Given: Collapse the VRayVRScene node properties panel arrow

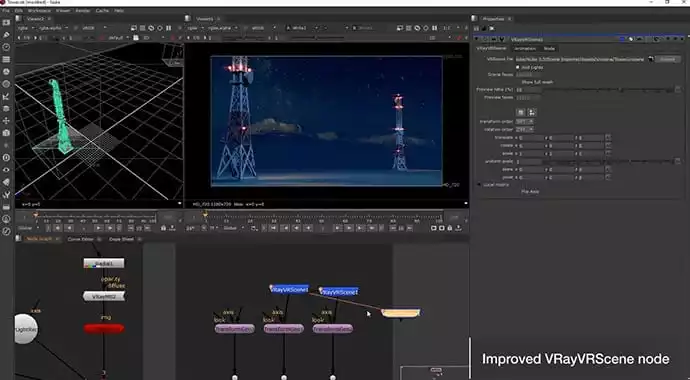Looking at the screenshot, I should [x=477, y=39].
